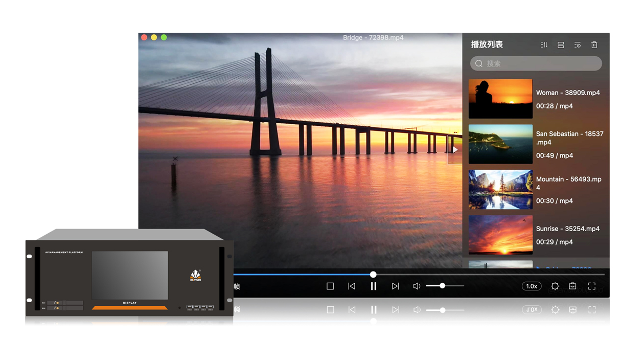Play Woman - 38909.mp4 from playlist
This screenshot has height=362, width=644.
click(x=567, y=93)
